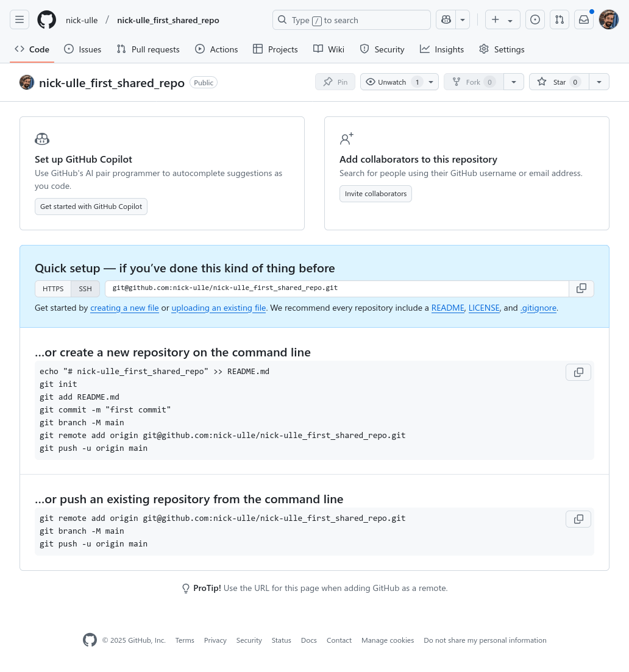629x672 pixels.
Task: Open the sidebar hamburger menu icon
Action: pos(20,19)
